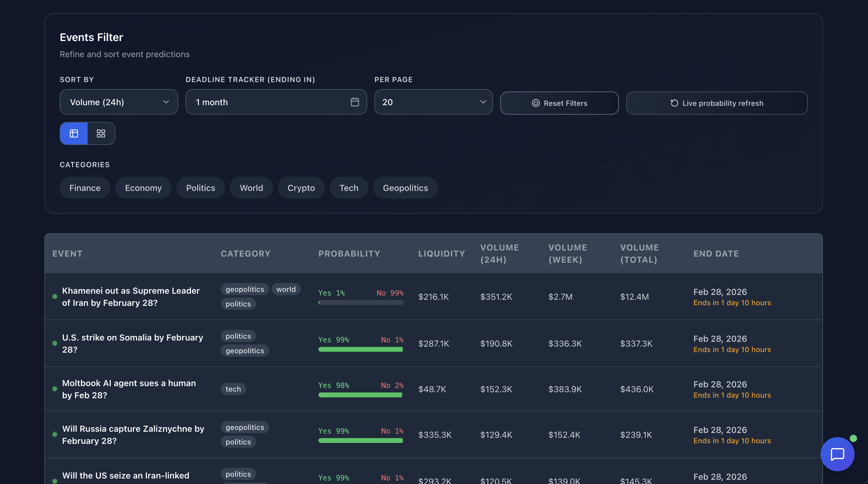The width and height of the screenshot is (868, 484).
Task: Click the power icon inside Reset Filters
Action: pyautogui.click(x=536, y=103)
